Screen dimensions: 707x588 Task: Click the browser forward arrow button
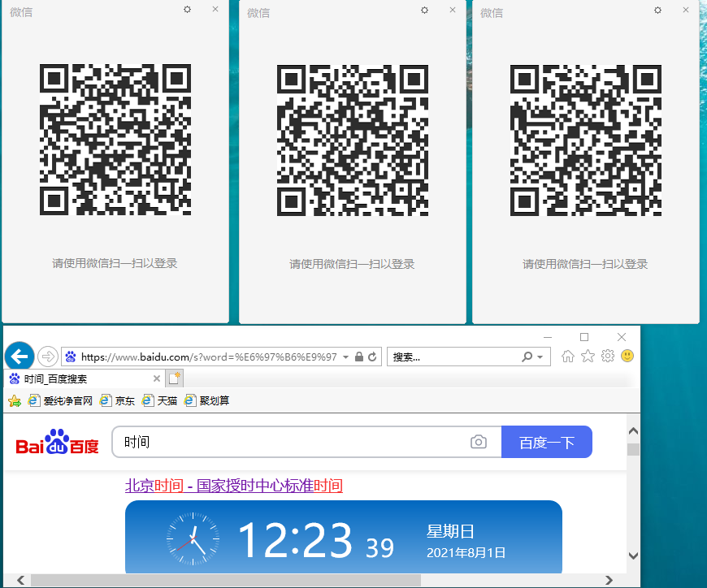(x=48, y=357)
